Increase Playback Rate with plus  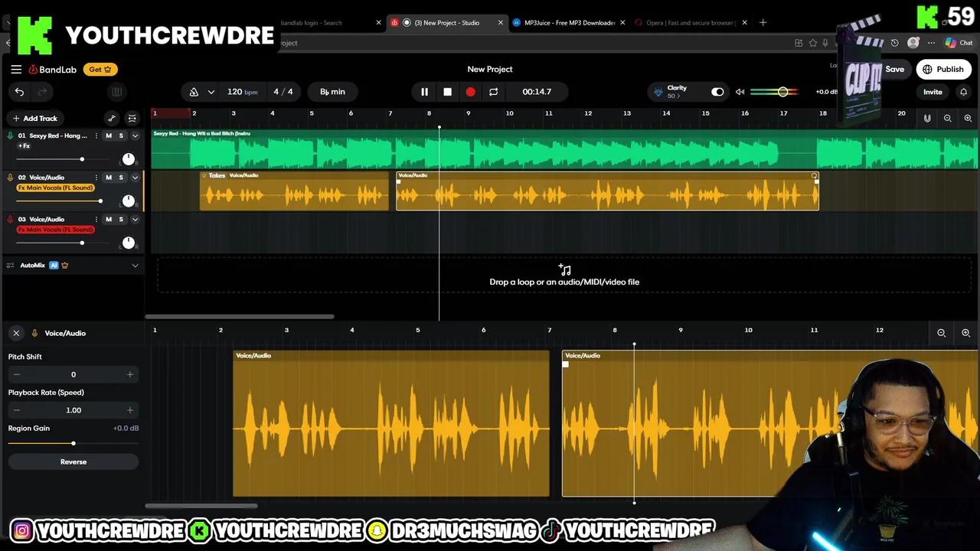pos(129,410)
